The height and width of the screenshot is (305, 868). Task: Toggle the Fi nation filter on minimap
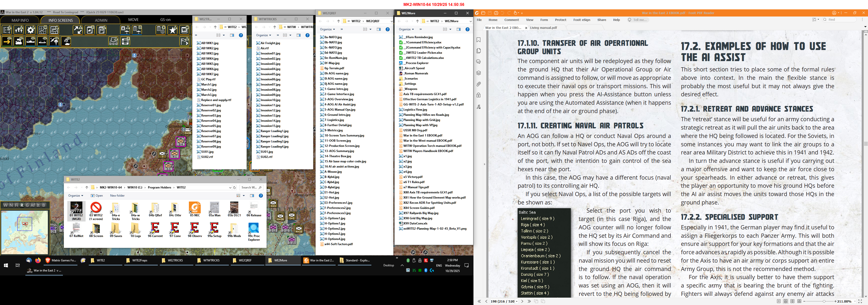[17, 205]
